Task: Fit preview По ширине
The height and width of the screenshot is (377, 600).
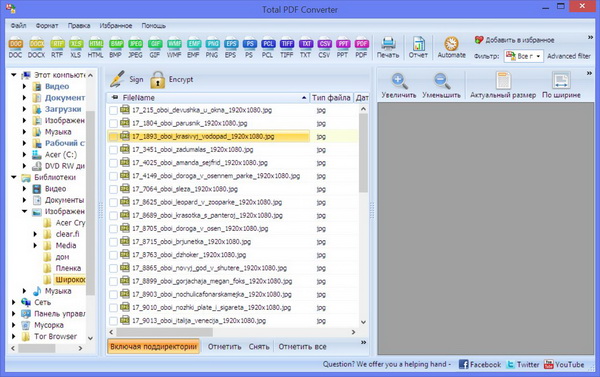Action: tap(561, 86)
